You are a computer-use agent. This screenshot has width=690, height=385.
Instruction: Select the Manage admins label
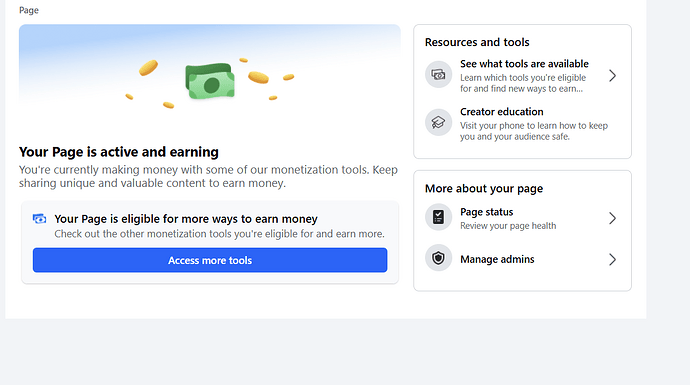click(497, 259)
